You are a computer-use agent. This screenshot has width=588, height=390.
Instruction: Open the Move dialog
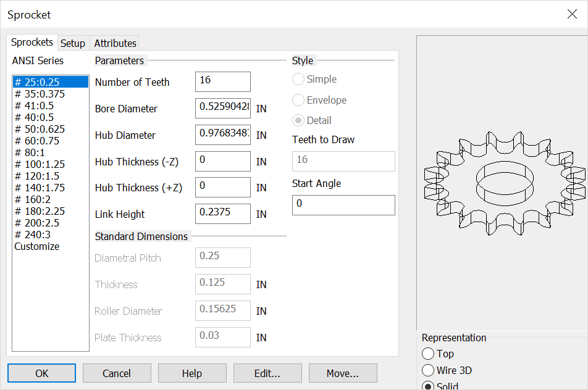[342, 373]
